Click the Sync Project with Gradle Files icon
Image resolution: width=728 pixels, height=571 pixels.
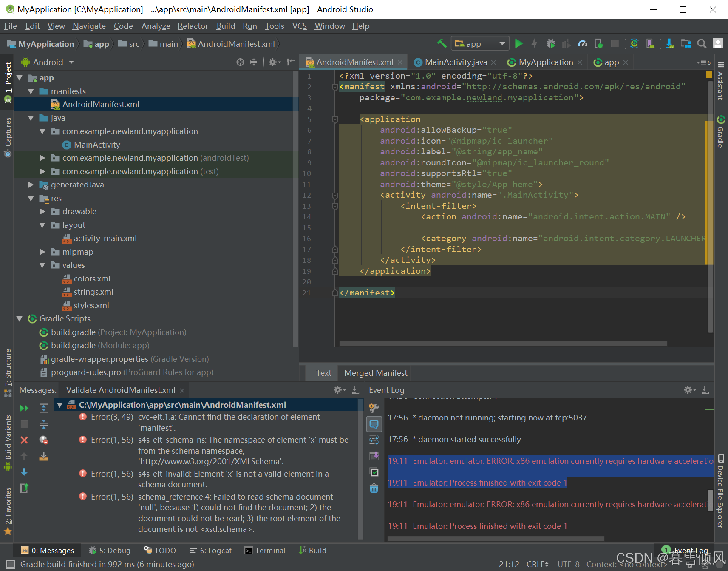coord(635,43)
